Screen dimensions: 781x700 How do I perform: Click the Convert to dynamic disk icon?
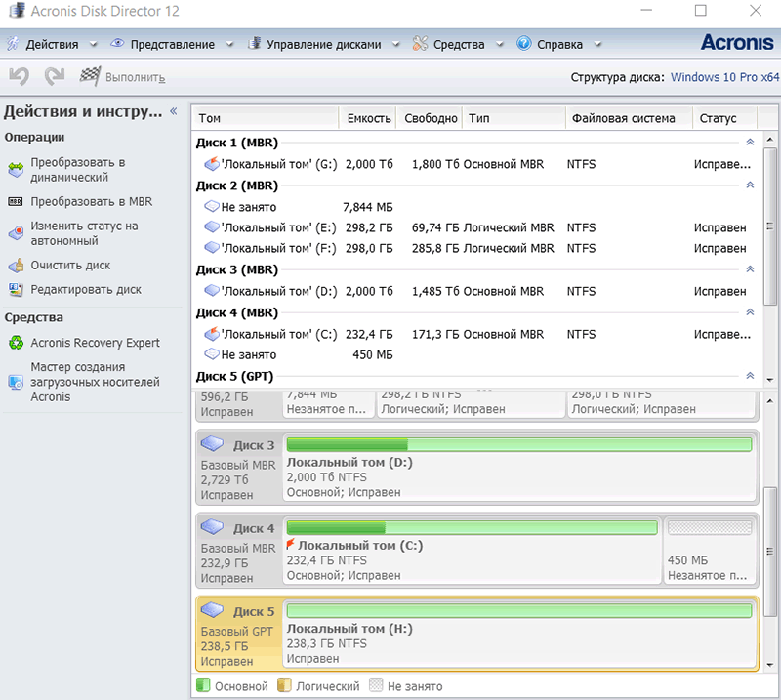coord(16,170)
